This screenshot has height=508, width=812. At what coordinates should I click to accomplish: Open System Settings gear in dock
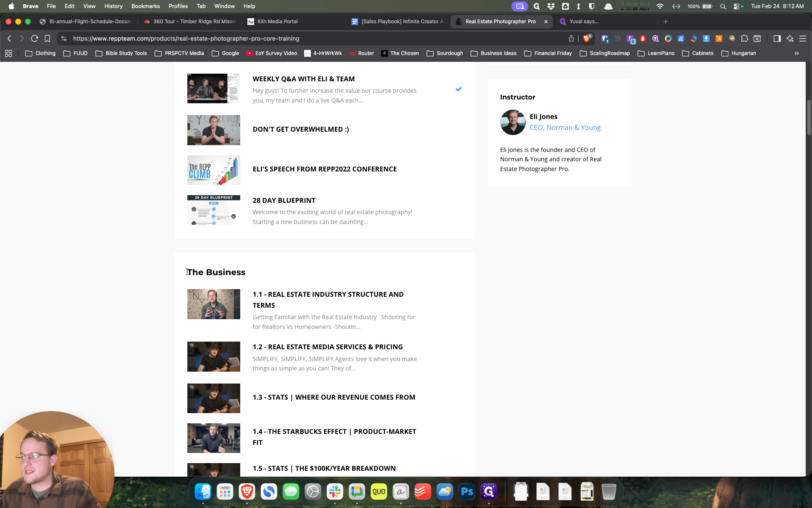[313, 491]
